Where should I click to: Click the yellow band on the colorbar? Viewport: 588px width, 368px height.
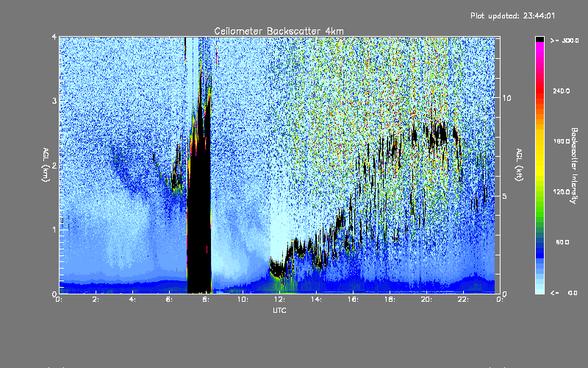539,154
